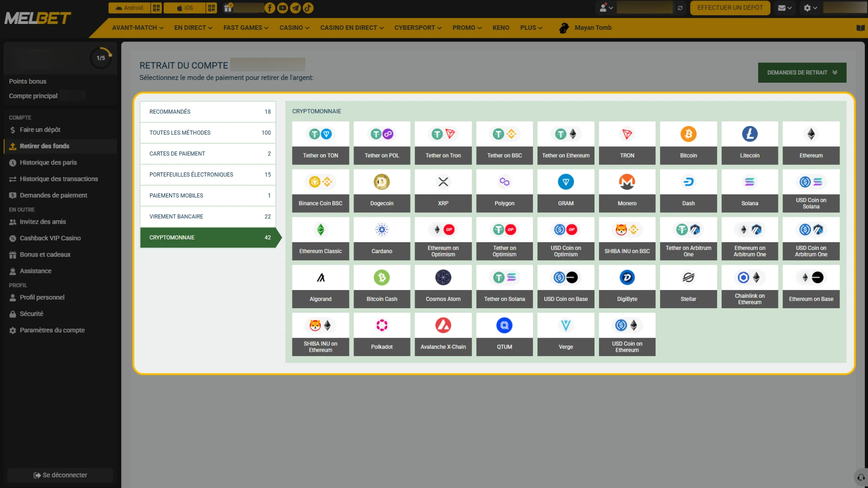Choose Litecoin payment tile
Viewport: 868px width, 488px height.
point(750,143)
